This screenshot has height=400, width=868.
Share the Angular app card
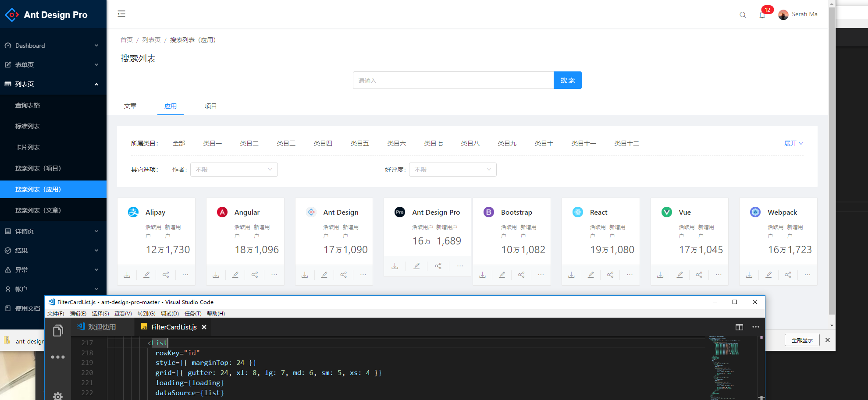click(255, 275)
